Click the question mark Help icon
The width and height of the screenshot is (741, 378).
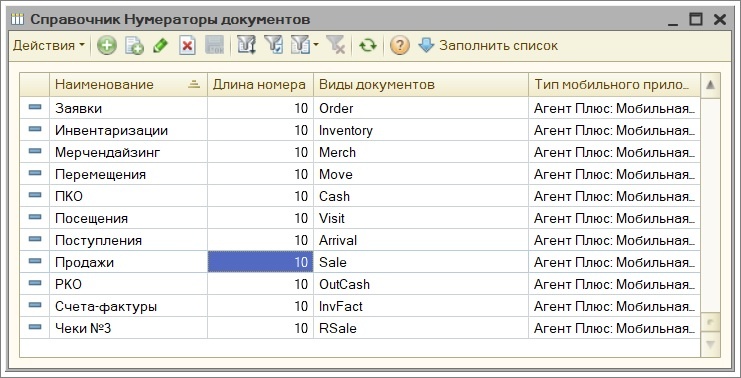(x=399, y=46)
